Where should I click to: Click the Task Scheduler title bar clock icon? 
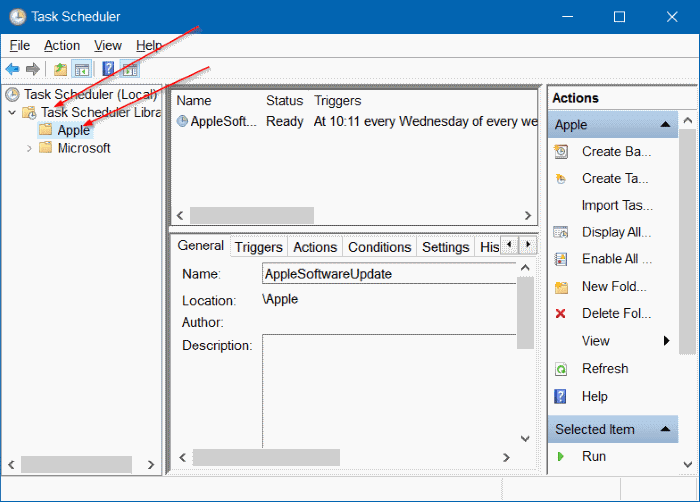click(18, 17)
